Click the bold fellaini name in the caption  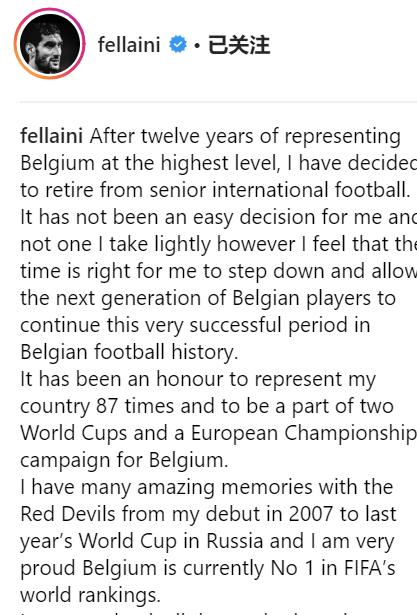point(51,136)
